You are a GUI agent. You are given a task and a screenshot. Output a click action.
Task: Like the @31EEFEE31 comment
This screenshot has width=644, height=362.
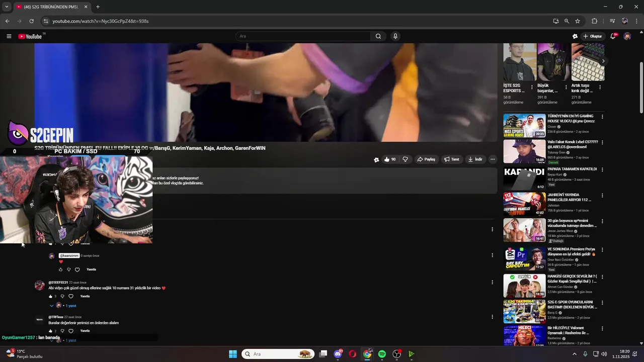[x=50, y=296]
